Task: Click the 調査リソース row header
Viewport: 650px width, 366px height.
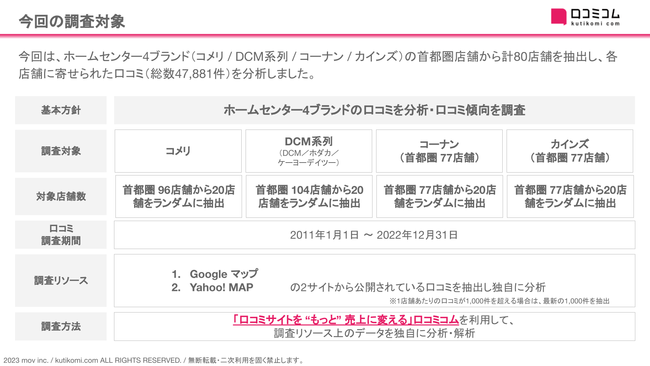Action: point(61,281)
